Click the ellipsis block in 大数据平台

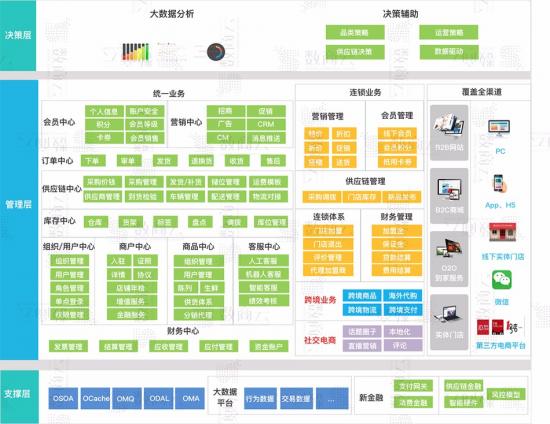(x=332, y=398)
